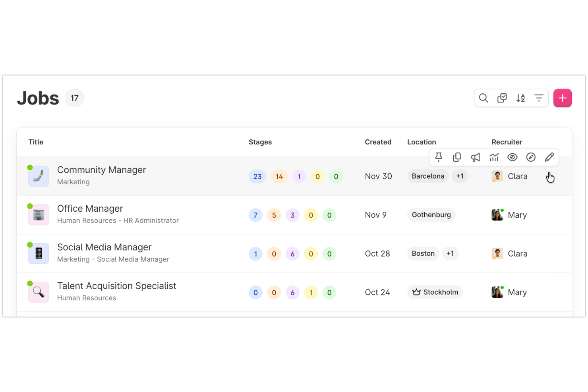Open the jobs search magnifier icon
The height and width of the screenshot is (392, 588).
coord(483,98)
